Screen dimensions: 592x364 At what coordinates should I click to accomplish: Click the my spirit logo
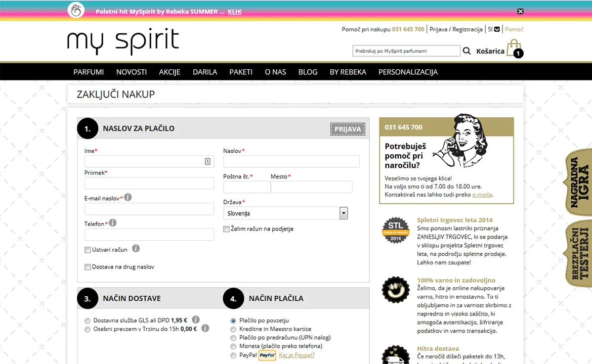pos(123,41)
